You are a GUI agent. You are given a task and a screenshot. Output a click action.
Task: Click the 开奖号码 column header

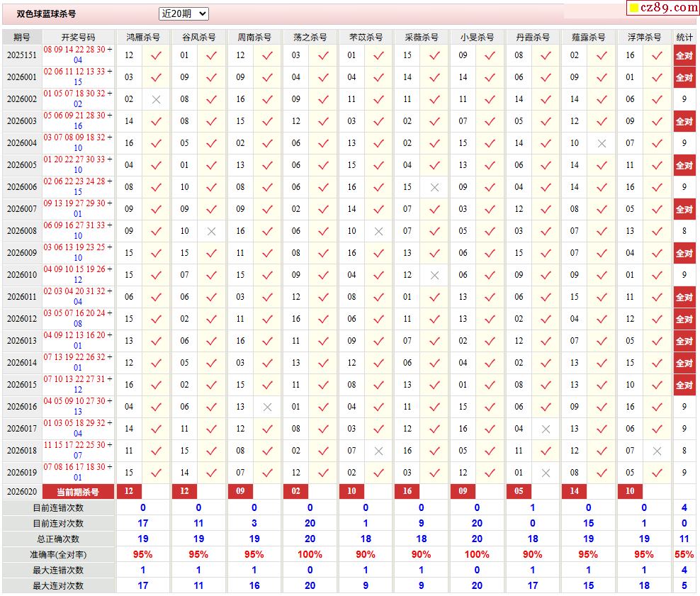78,37
